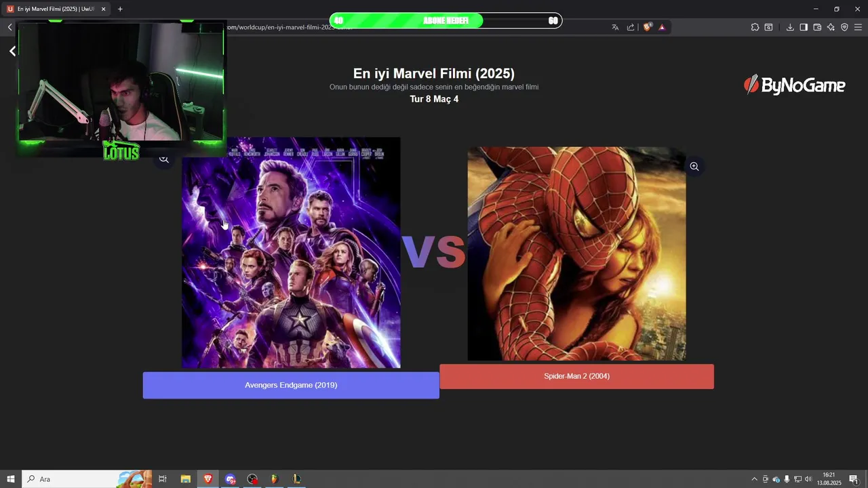Open the Windows Start menu
This screenshot has height=488, width=868.
pos(10,479)
